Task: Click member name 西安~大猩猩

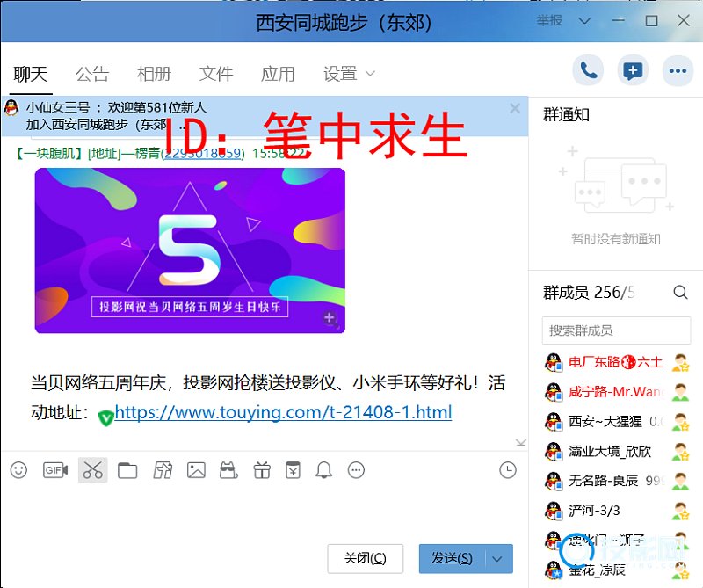Action: pyautogui.click(x=605, y=422)
